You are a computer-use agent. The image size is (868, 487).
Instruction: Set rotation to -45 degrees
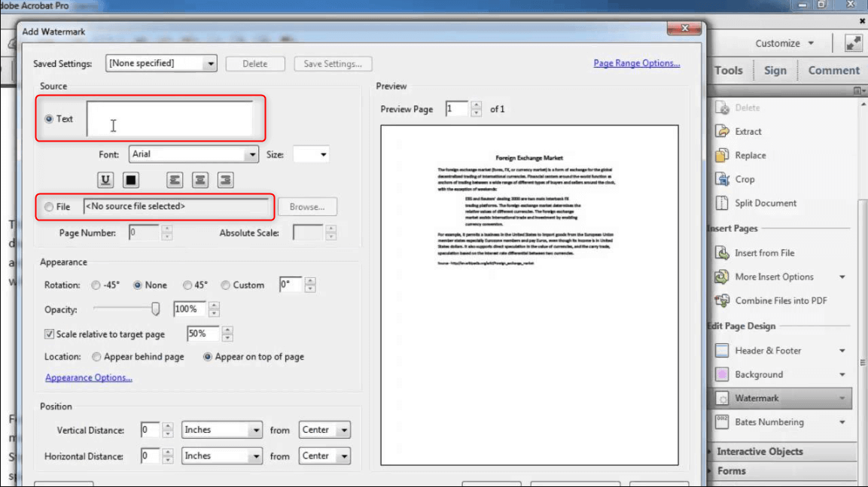96,285
